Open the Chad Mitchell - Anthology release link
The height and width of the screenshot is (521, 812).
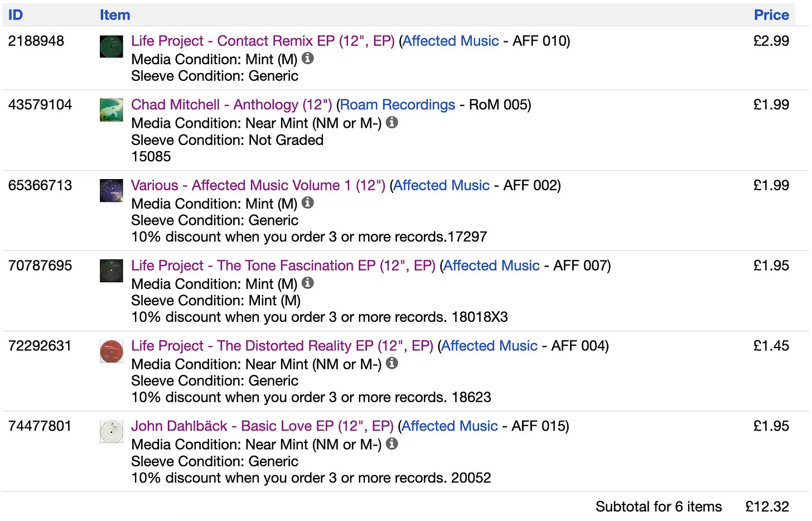[x=231, y=105]
